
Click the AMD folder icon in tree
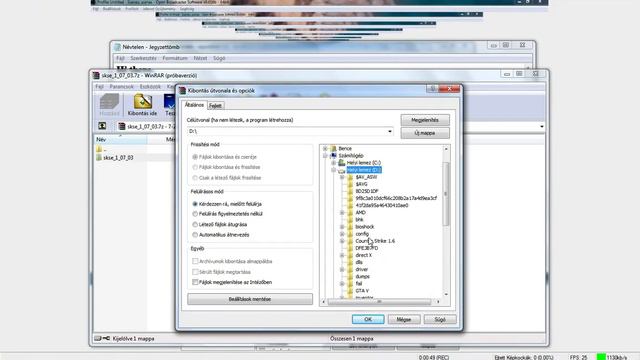click(350, 213)
